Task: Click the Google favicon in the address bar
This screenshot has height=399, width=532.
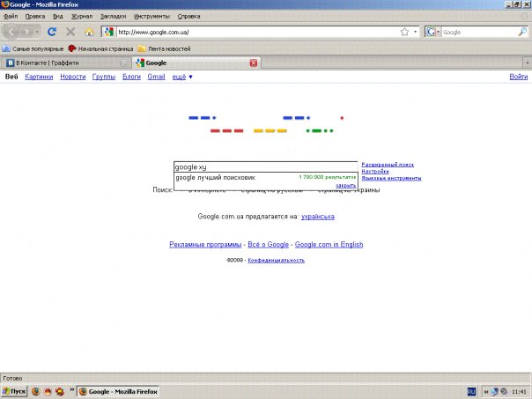Action: coord(108,32)
